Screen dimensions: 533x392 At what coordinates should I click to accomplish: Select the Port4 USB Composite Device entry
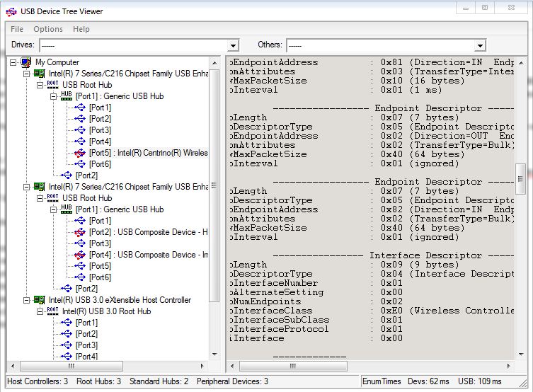tap(149, 255)
